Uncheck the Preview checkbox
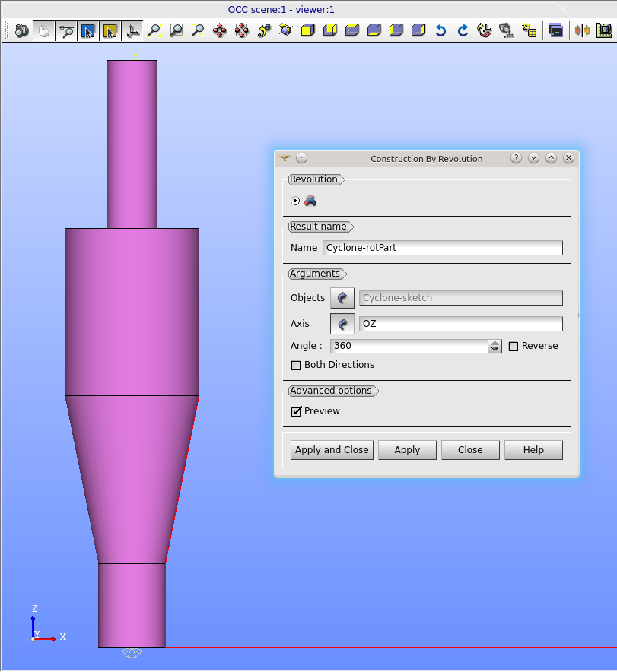 (296, 411)
